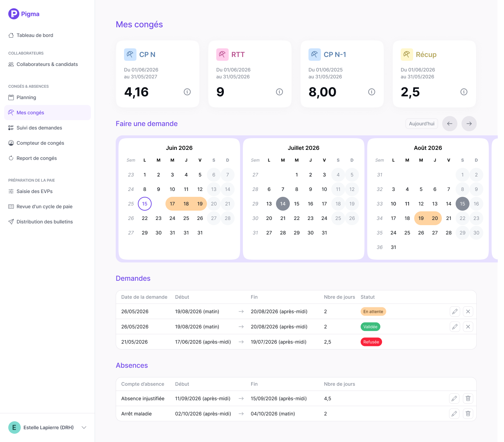
Task: Click the Validée status badge
Action: 370,327
